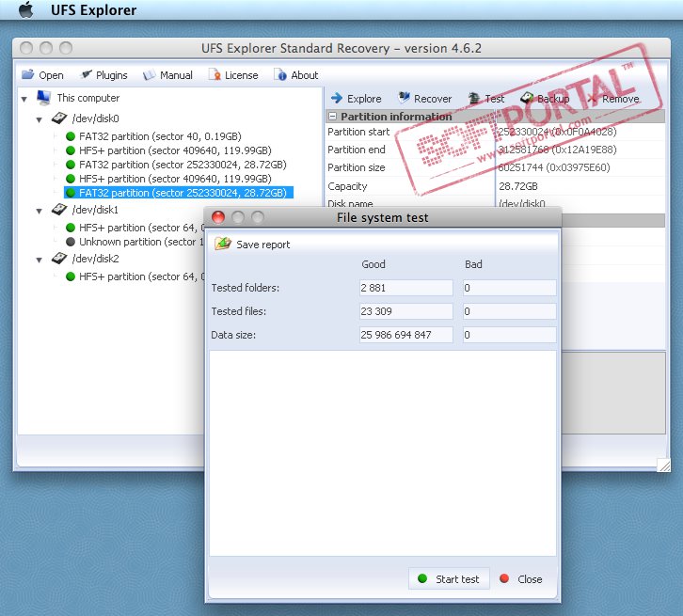Click the Close button in test dialog
The height and width of the screenshot is (616, 683).
click(521, 579)
